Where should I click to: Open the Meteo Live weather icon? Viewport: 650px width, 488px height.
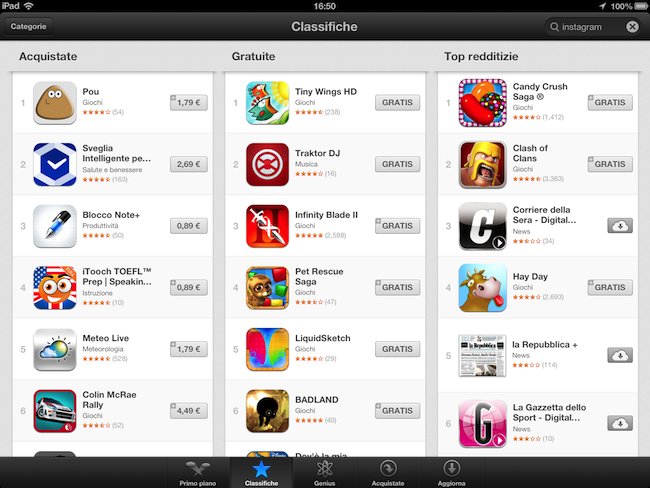point(55,350)
